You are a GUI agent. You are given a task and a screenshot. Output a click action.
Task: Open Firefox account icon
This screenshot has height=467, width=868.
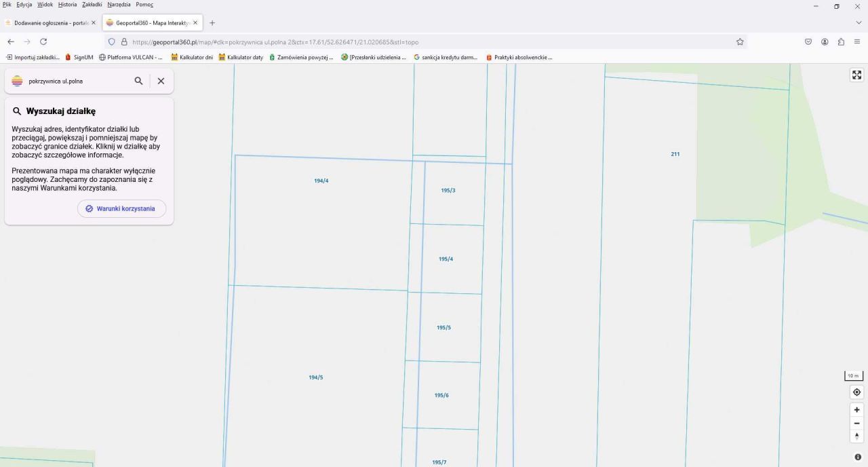click(x=825, y=41)
